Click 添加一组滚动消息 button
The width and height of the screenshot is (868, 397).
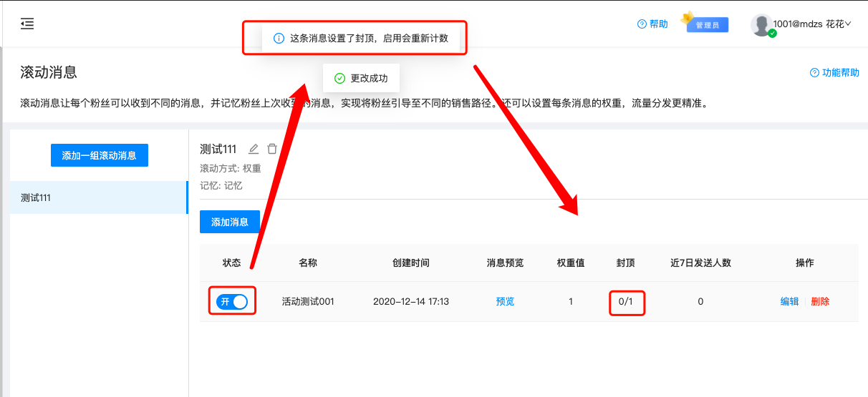(x=100, y=155)
